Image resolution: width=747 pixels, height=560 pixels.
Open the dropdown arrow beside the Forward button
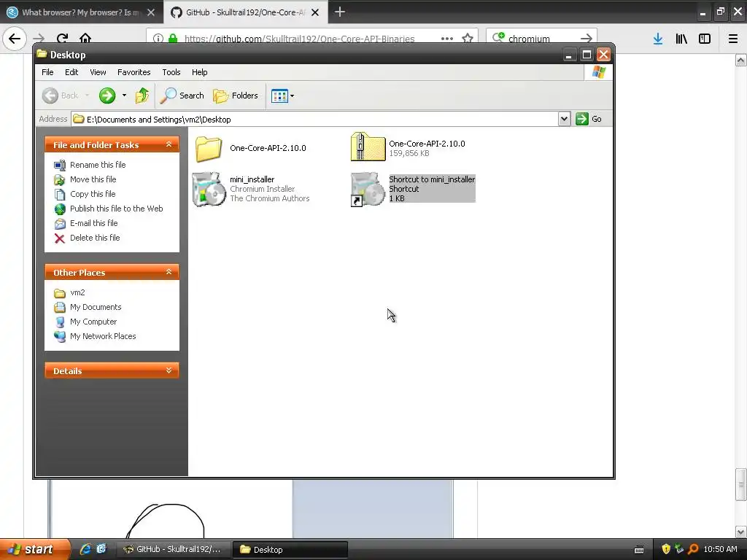click(124, 96)
